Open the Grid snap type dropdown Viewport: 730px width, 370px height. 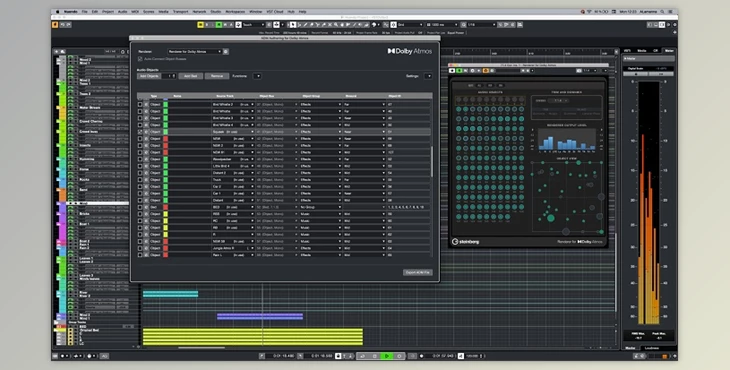[x=410, y=25]
